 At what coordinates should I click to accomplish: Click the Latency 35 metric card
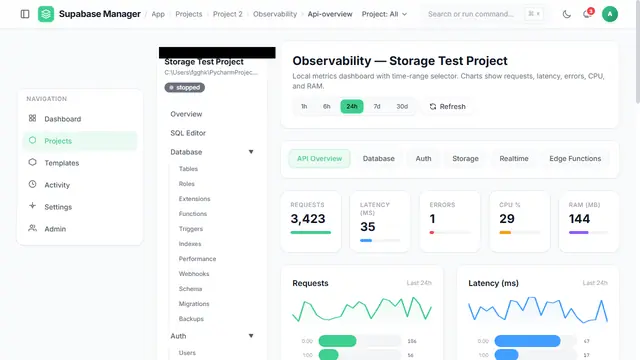pos(380,221)
